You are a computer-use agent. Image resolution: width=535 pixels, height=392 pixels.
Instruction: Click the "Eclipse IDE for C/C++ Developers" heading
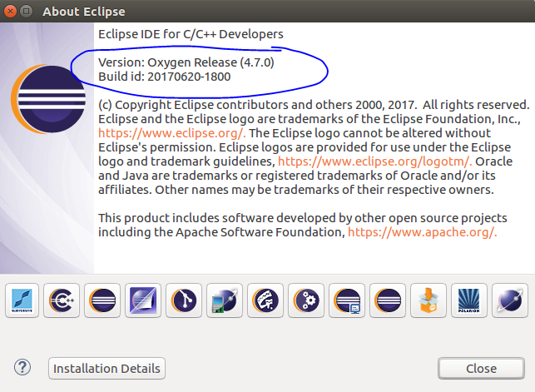pyautogui.click(x=191, y=34)
